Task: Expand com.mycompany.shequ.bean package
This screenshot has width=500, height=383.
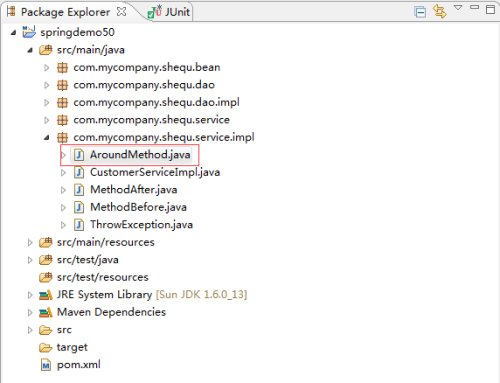Action: (47, 68)
